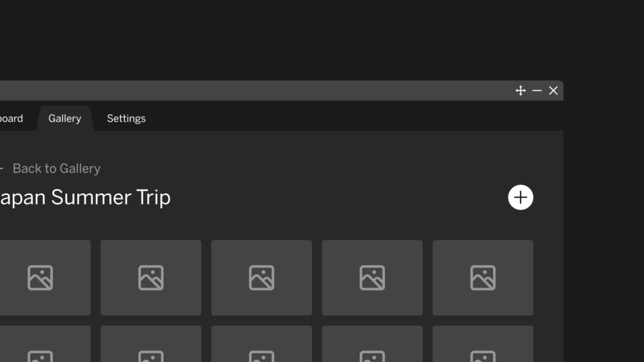Open second image thumbnail in top row
This screenshot has width=644, height=362.
pos(151,278)
